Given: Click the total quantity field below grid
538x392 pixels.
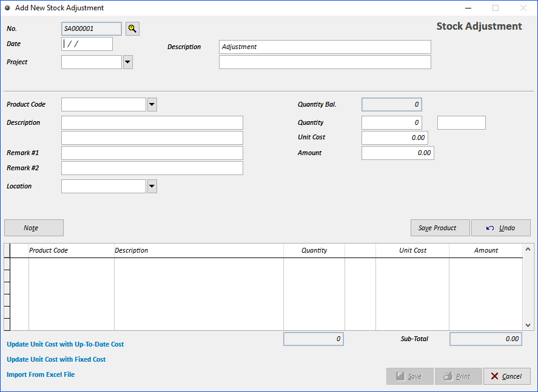Looking at the screenshot, I should click(x=313, y=339).
